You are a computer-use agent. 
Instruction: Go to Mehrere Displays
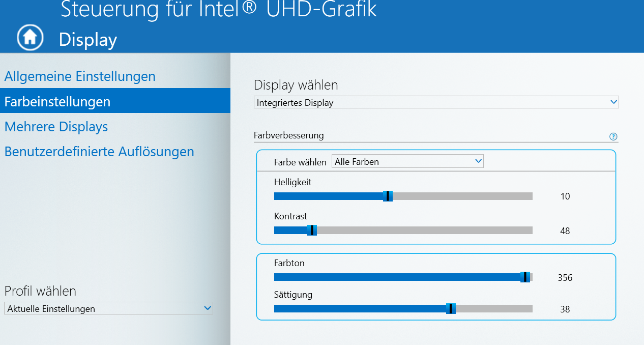(56, 126)
